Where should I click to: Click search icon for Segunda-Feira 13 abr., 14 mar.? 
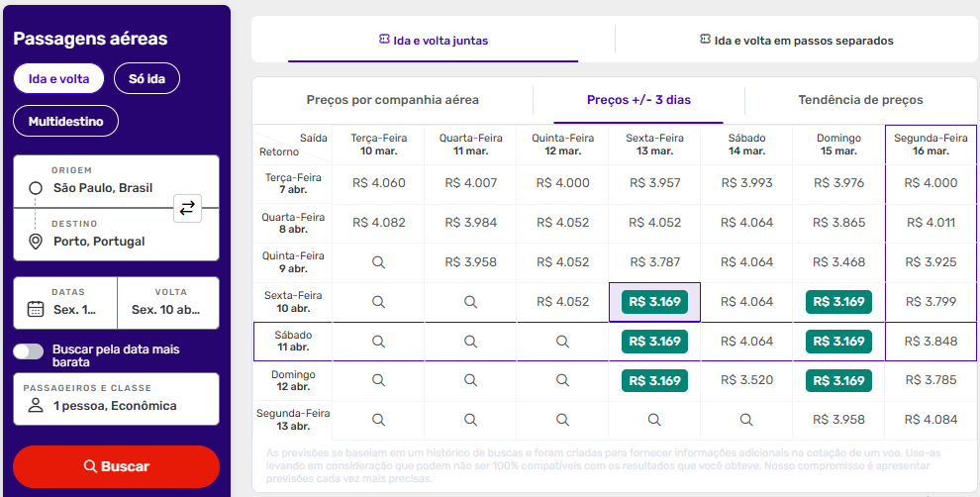(746, 420)
